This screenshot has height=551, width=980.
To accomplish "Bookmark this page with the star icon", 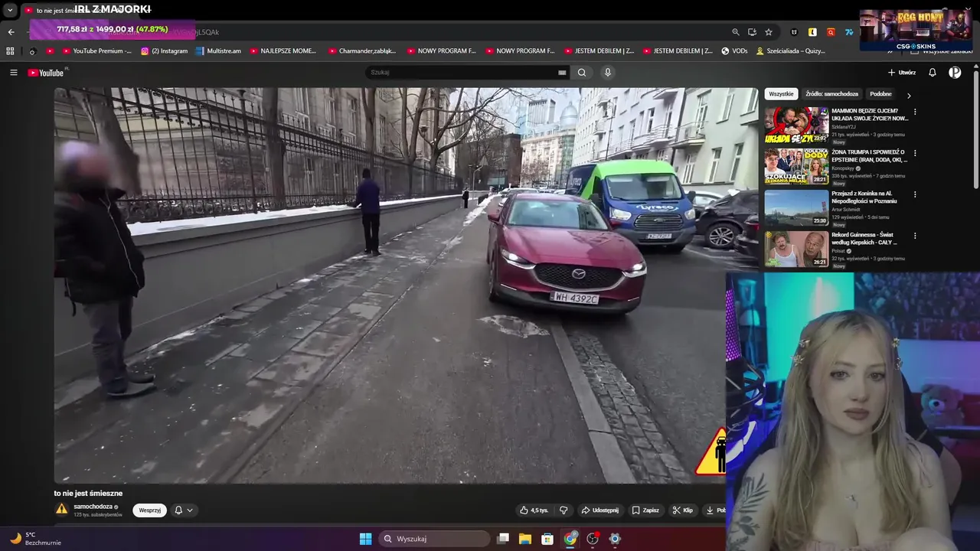I will (x=769, y=32).
